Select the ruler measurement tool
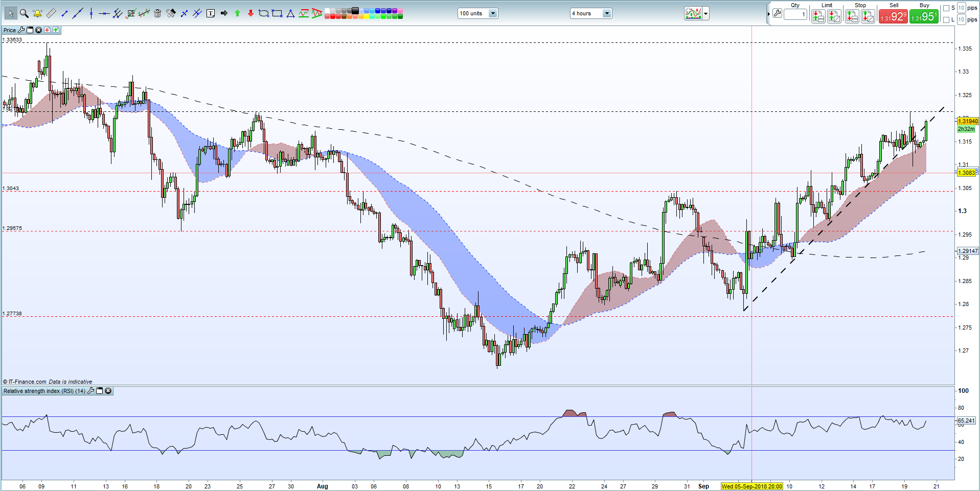 (51, 13)
